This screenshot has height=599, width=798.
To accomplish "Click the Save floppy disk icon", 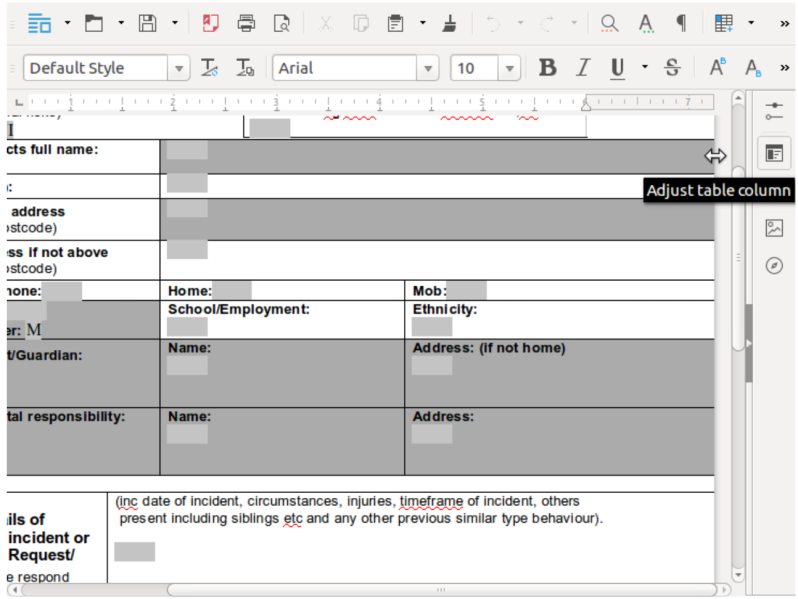I will 148,23.
